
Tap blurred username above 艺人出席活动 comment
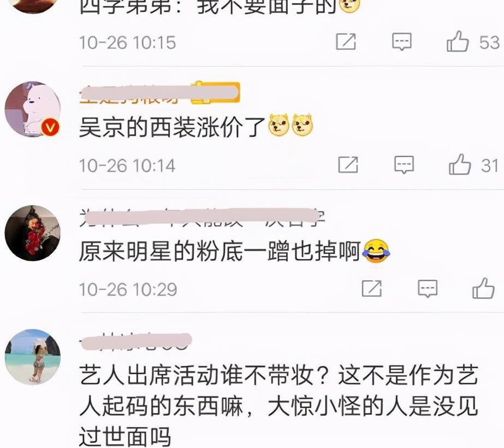pyautogui.click(x=135, y=341)
